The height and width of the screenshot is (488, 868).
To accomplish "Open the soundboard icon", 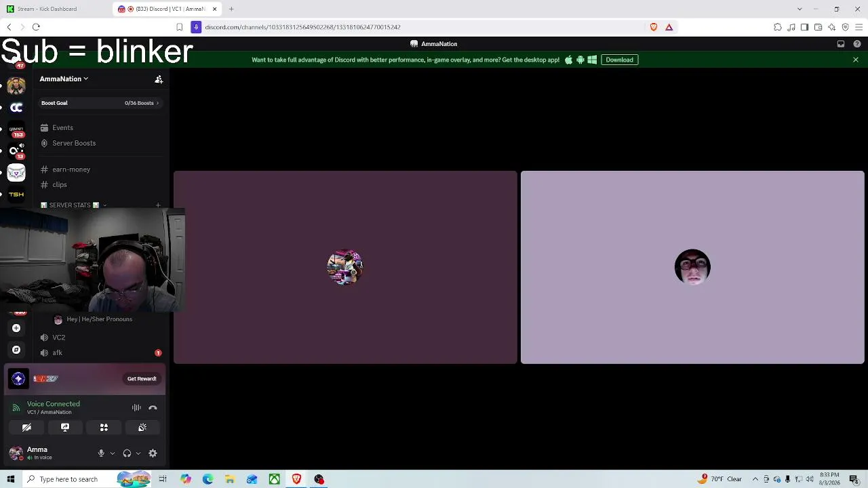I will pyautogui.click(x=142, y=428).
